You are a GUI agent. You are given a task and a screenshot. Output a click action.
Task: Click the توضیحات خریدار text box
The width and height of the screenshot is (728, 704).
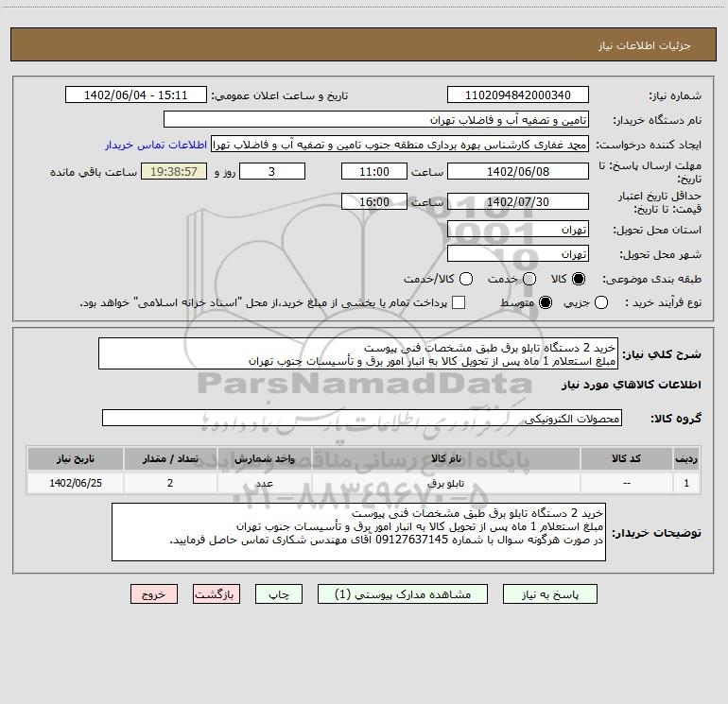(358, 532)
